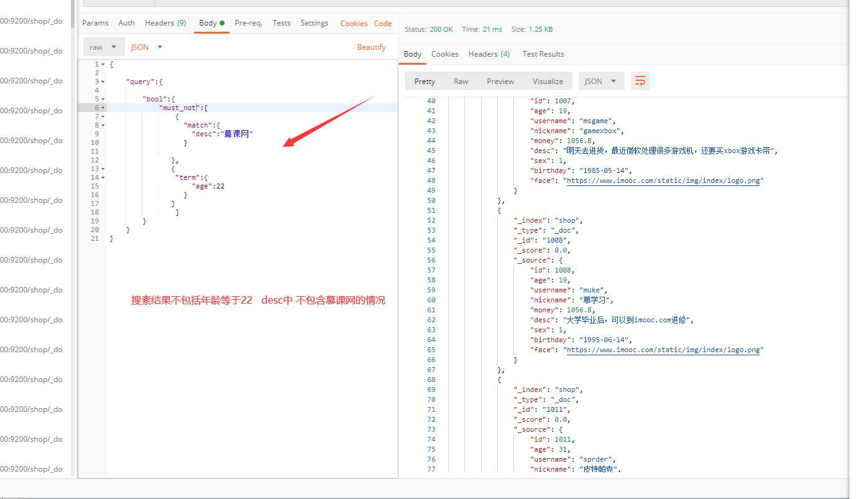Open the response Cookies tab
868x499 pixels.
pyautogui.click(x=445, y=54)
